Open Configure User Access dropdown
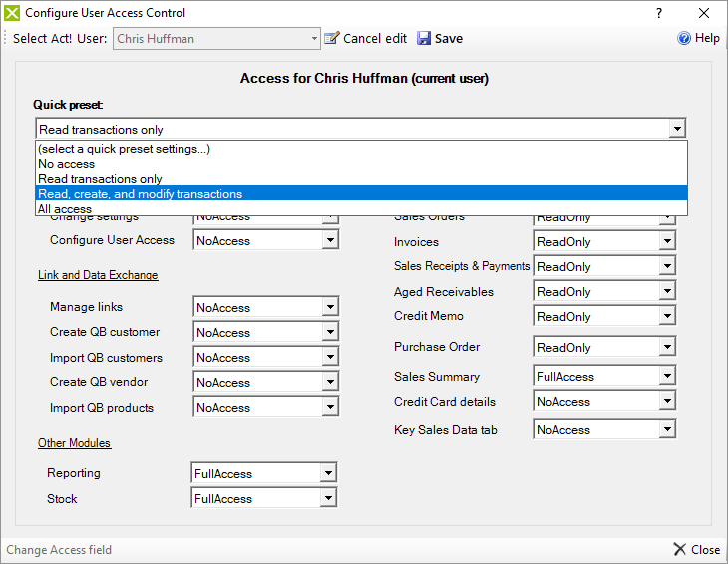Viewport: 728px width, 564px height. 330,240
